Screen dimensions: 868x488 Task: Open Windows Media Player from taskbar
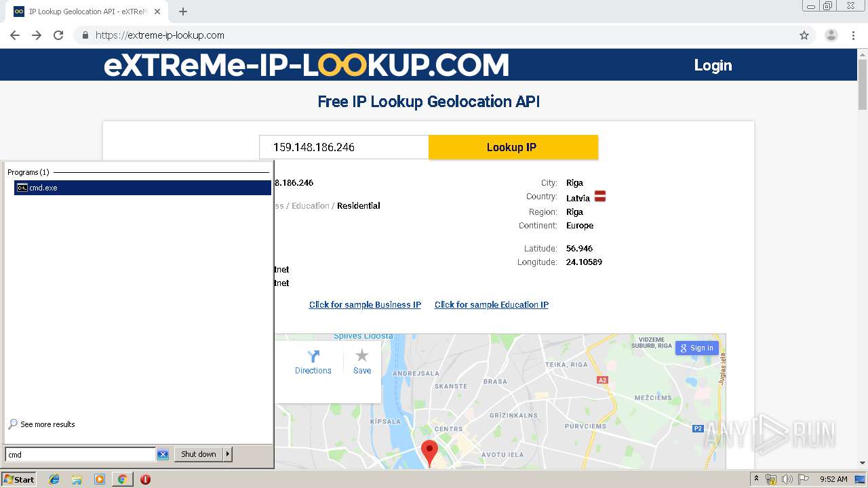pos(100,479)
